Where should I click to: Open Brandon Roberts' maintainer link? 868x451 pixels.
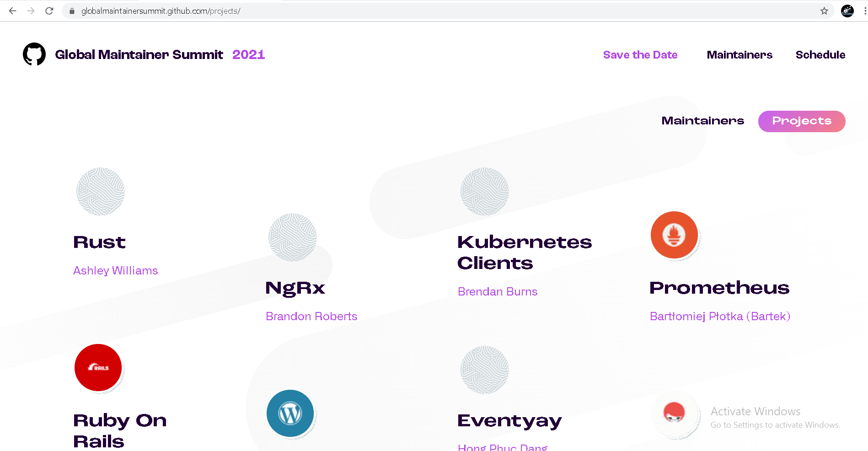click(311, 317)
